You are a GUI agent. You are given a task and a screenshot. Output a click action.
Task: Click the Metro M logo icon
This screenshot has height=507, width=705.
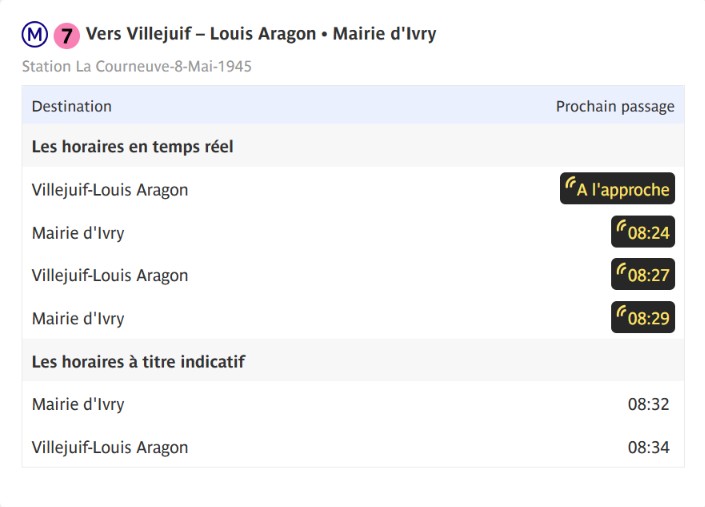(x=35, y=34)
